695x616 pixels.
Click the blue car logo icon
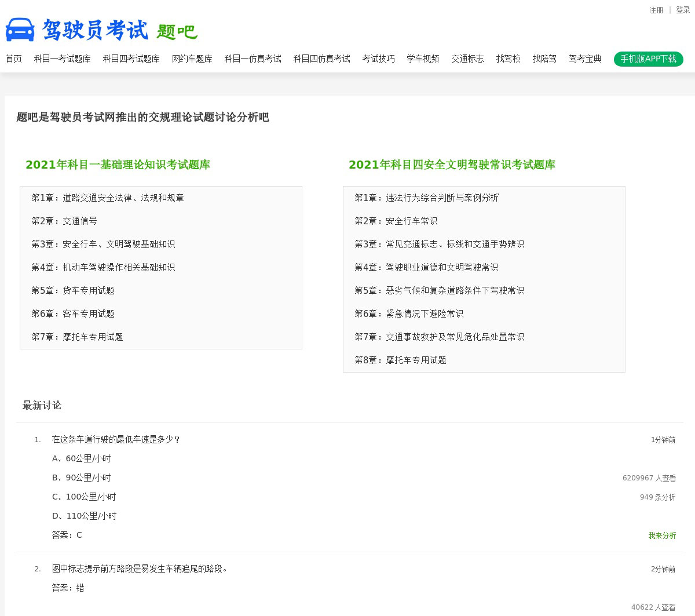click(20, 30)
